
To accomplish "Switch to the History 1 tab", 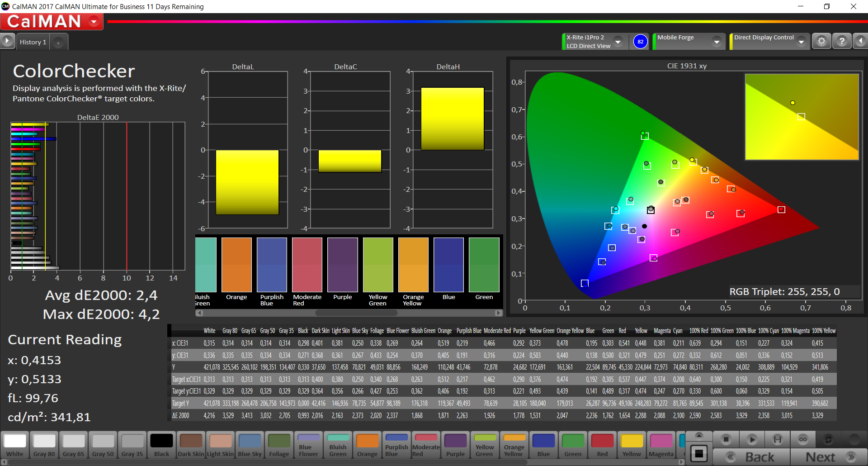I will (x=33, y=42).
